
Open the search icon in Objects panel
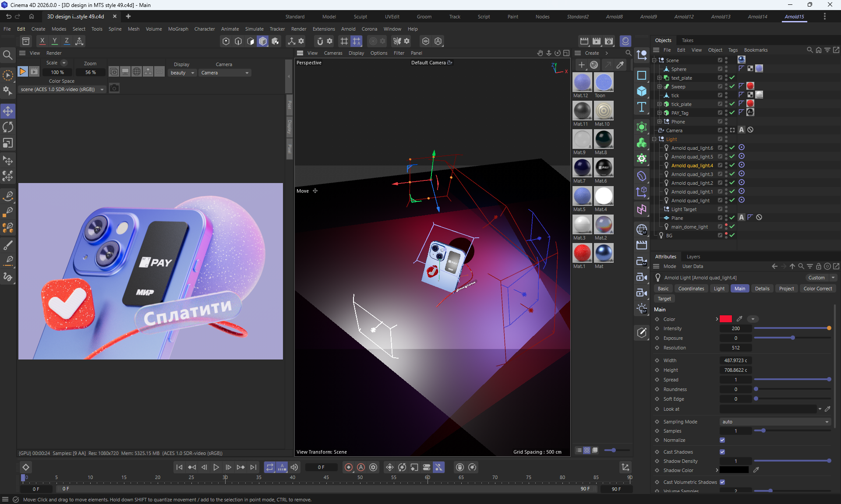(809, 50)
